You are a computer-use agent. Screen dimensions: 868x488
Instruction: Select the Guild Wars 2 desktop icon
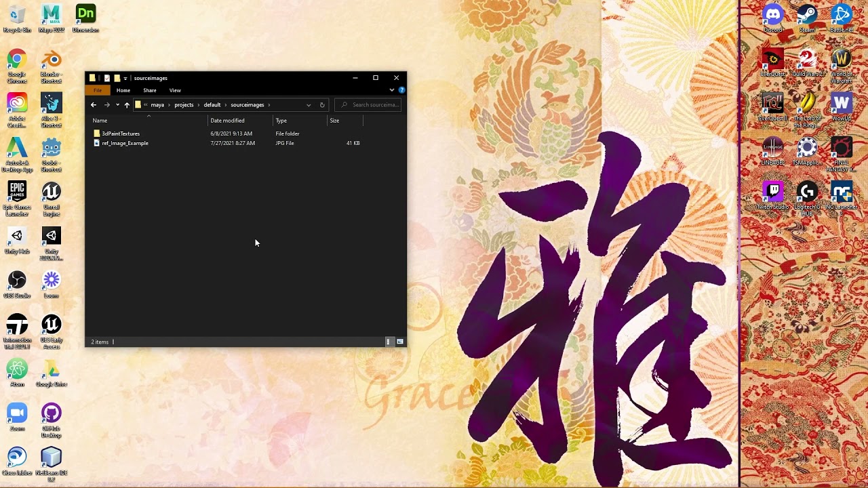(807, 63)
